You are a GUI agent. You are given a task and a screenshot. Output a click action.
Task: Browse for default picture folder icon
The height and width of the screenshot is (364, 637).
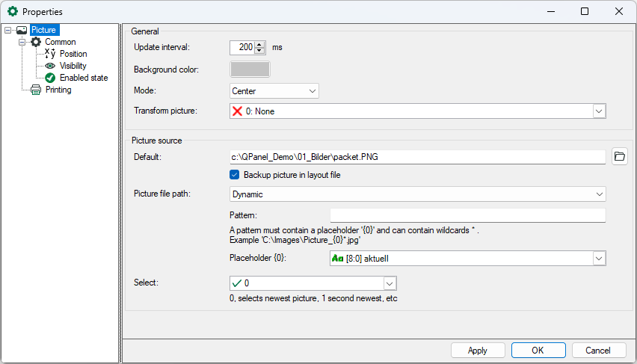click(619, 157)
